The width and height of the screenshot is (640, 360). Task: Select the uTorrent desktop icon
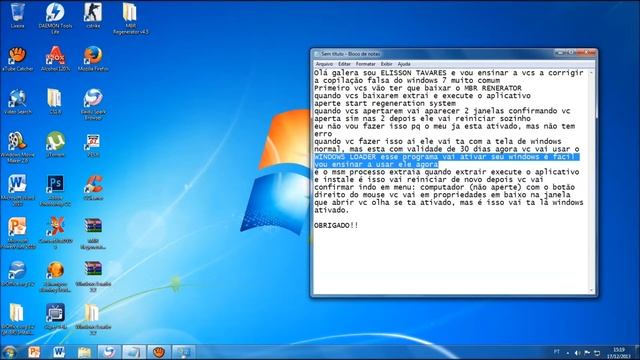[55, 144]
